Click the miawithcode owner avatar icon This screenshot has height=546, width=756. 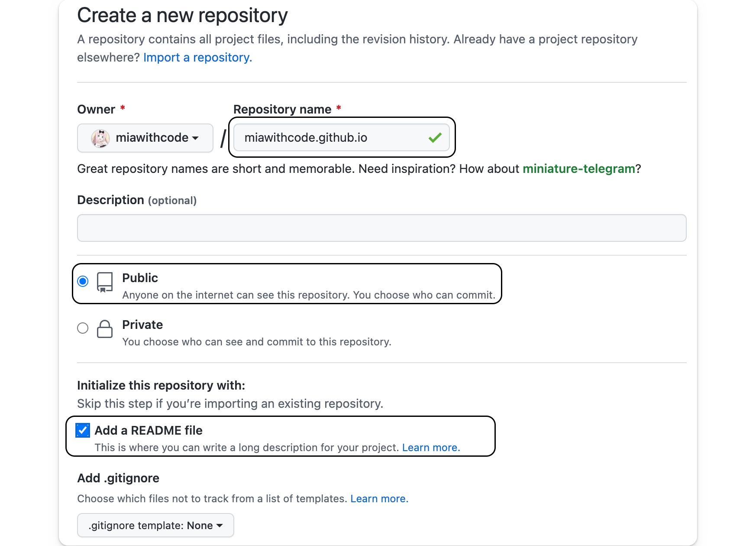[100, 138]
